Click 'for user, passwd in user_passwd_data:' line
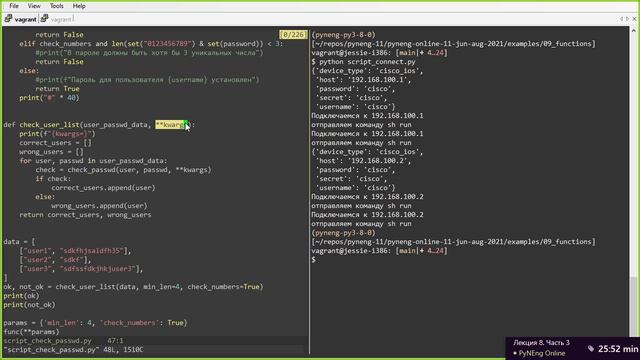 click(93, 160)
